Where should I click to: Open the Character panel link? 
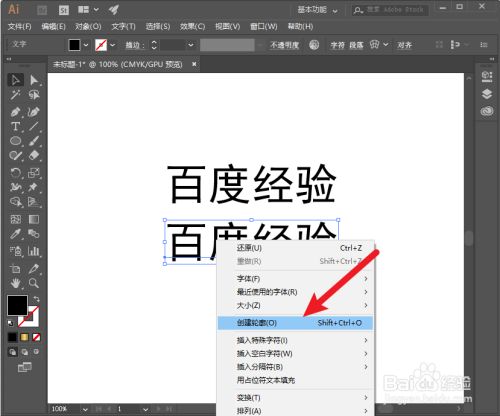(337, 45)
